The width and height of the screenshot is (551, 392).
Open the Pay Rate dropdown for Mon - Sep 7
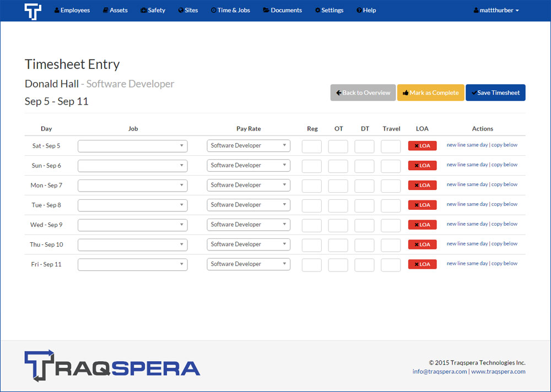(248, 185)
